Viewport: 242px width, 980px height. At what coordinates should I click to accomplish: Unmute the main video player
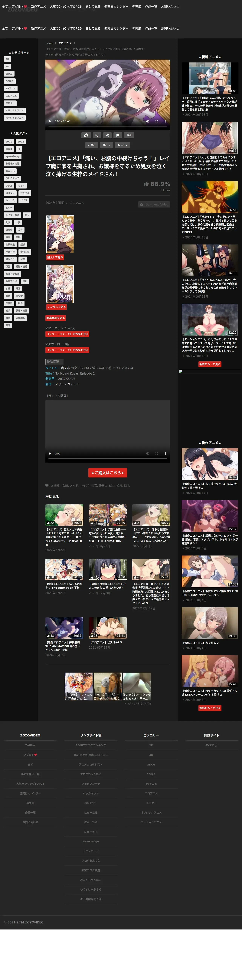pos(148,121)
